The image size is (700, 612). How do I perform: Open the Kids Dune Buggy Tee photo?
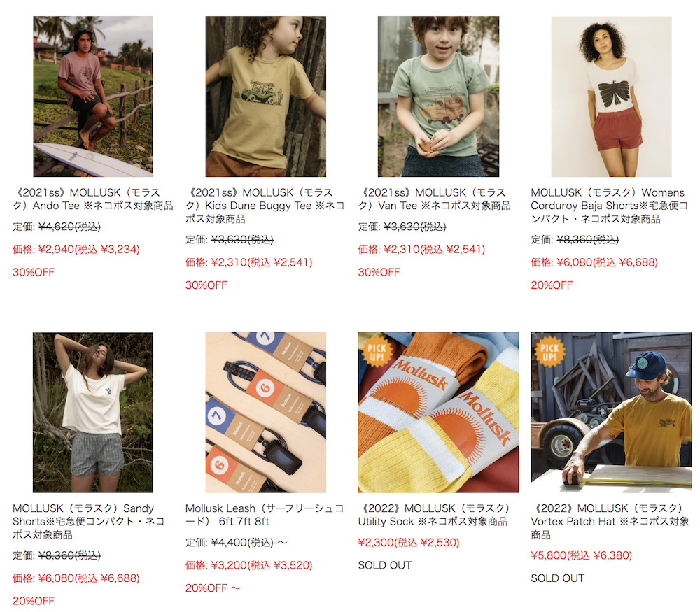[x=265, y=97]
